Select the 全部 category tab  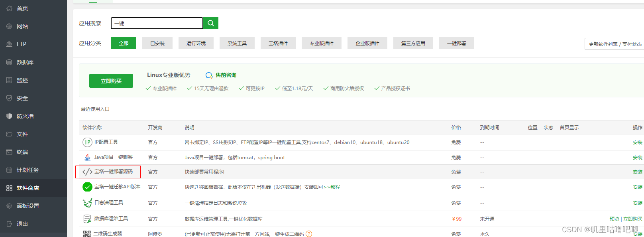pyautogui.click(x=124, y=43)
